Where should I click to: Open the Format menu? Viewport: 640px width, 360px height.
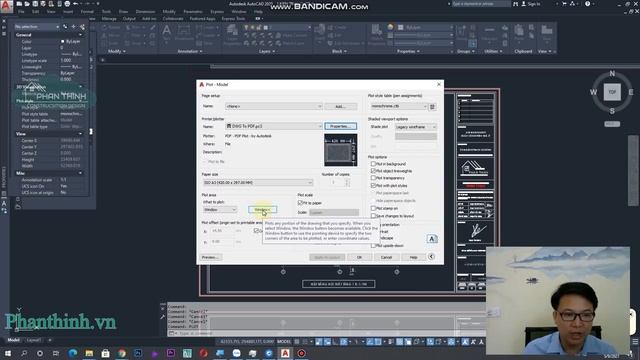pyautogui.click(x=87, y=12)
